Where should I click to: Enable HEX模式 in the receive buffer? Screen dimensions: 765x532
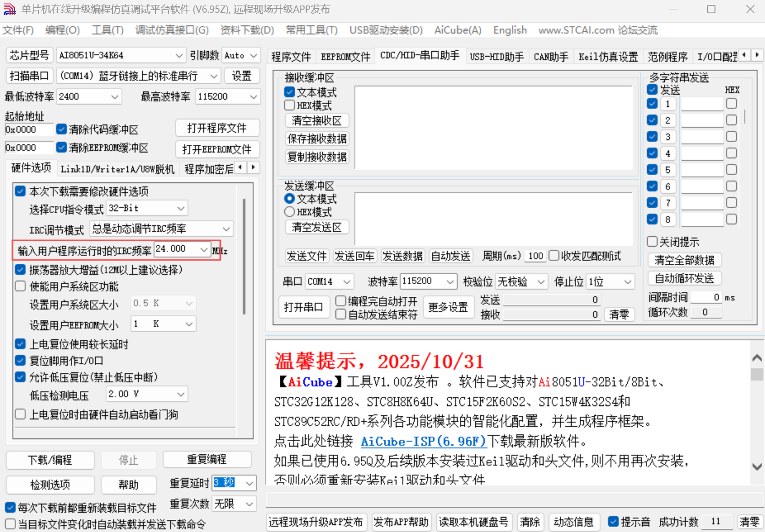[289, 105]
